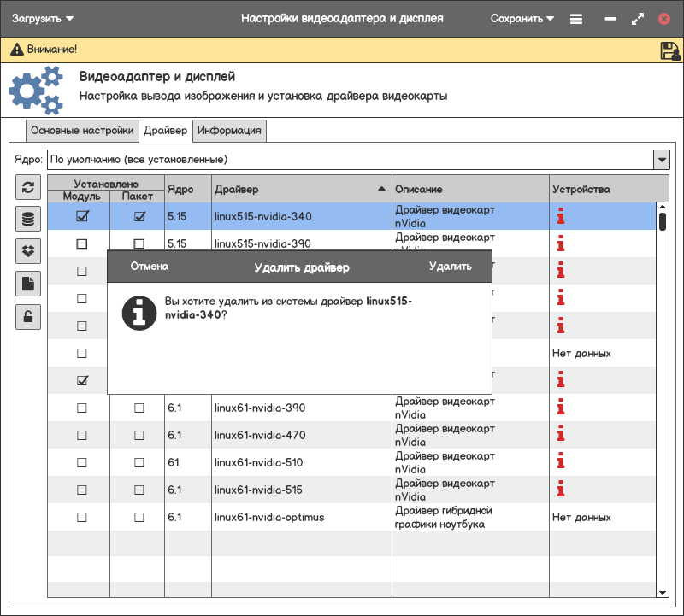Click the open padlock icon in sidebar

(28, 317)
